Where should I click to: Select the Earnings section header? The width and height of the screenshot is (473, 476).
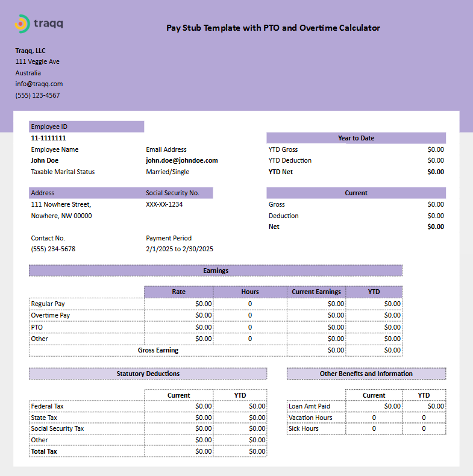(x=216, y=271)
